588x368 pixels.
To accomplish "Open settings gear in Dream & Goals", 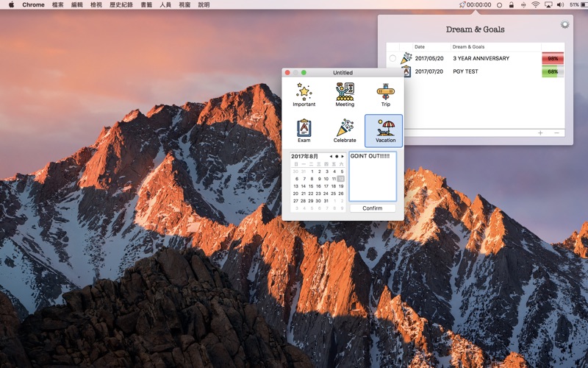I will tap(564, 24).
